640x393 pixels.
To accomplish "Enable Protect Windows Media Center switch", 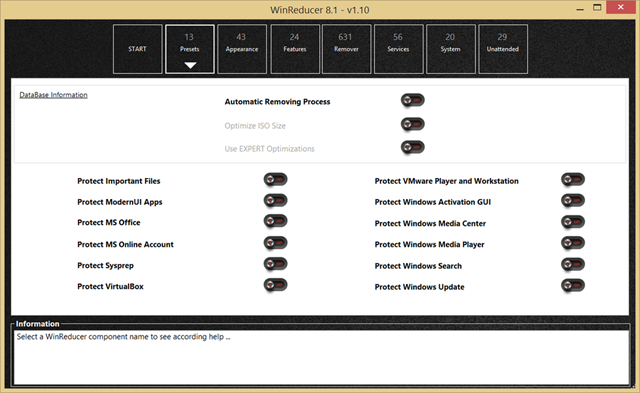I will click(573, 222).
